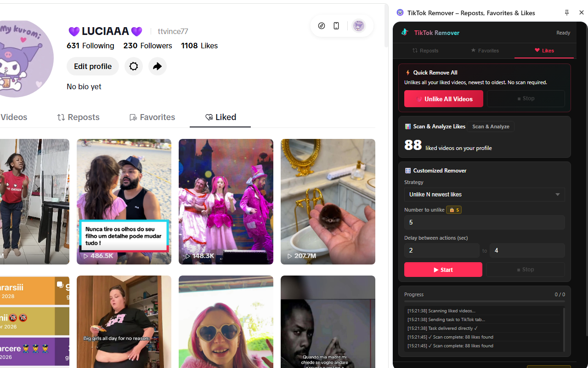Click the No bio yet text

pyautogui.click(x=84, y=86)
